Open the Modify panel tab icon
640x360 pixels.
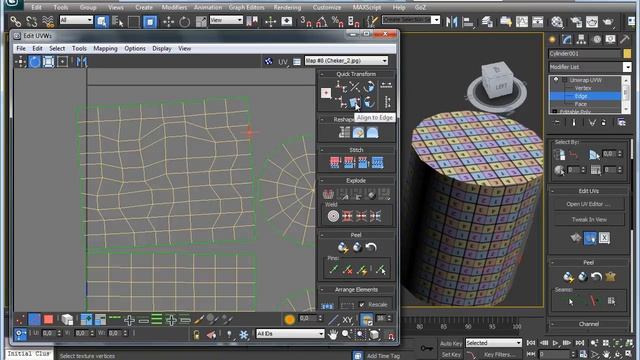click(567, 39)
